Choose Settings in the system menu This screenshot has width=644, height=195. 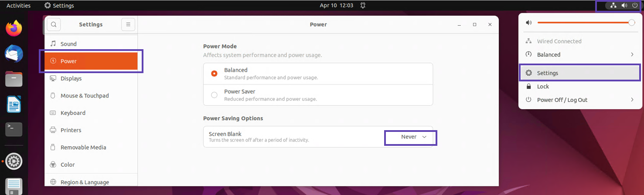click(x=548, y=73)
